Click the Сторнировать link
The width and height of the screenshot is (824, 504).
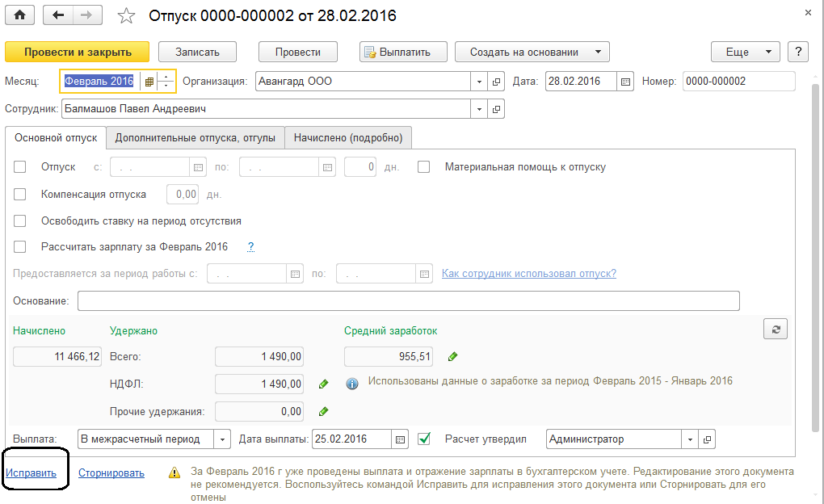coord(111,473)
